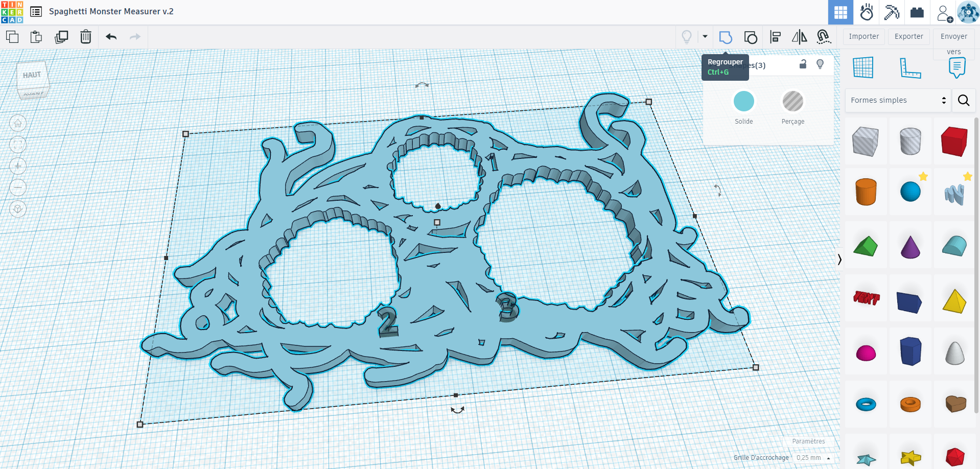Click the fit all in view button
The height and width of the screenshot is (469, 980).
[x=18, y=145]
